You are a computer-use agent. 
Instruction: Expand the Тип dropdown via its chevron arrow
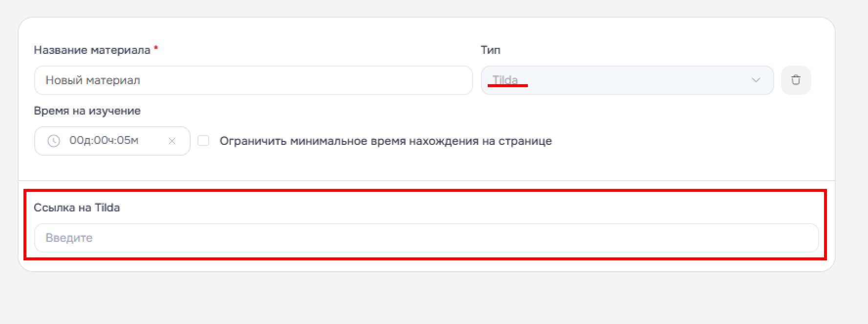coord(756,80)
